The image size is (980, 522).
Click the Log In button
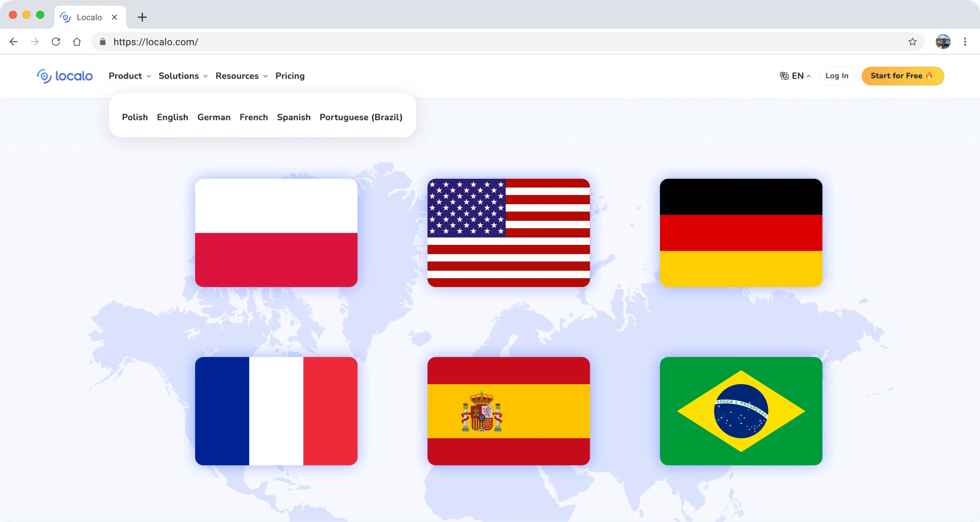point(837,76)
